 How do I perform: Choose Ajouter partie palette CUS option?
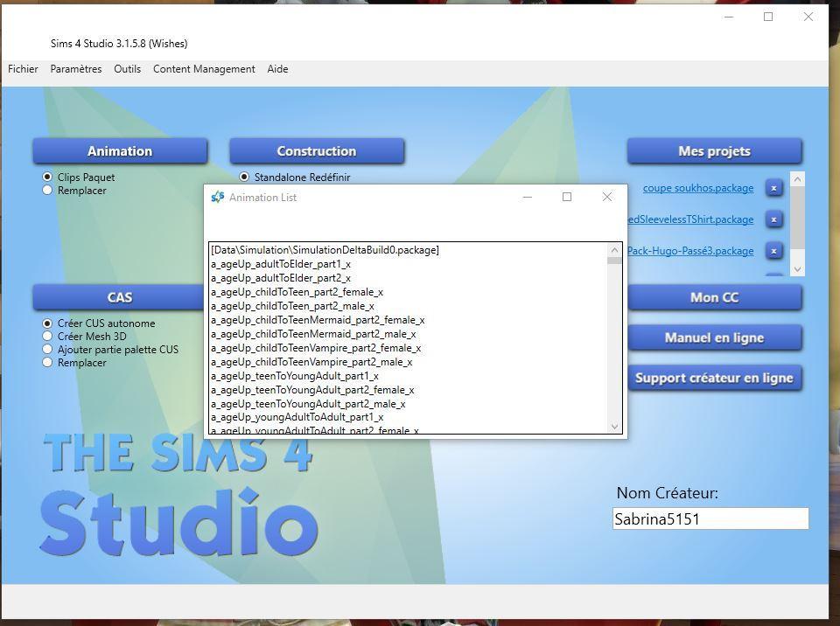coord(47,349)
